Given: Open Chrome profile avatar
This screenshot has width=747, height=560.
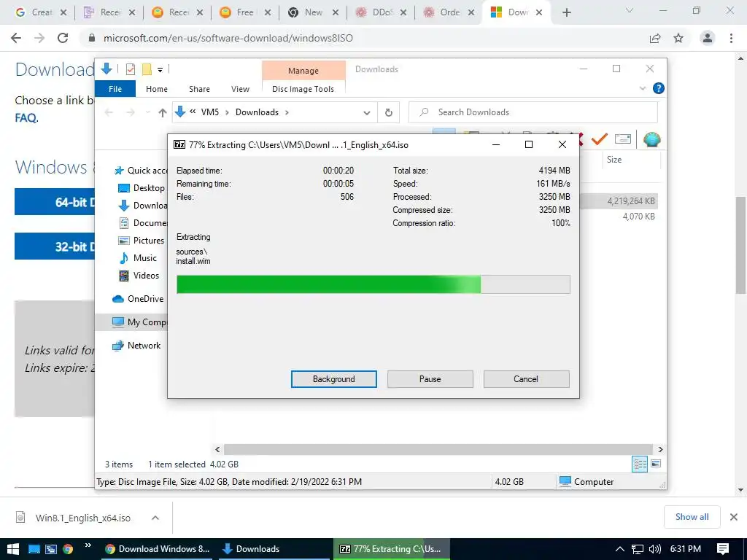Looking at the screenshot, I should click(708, 38).
